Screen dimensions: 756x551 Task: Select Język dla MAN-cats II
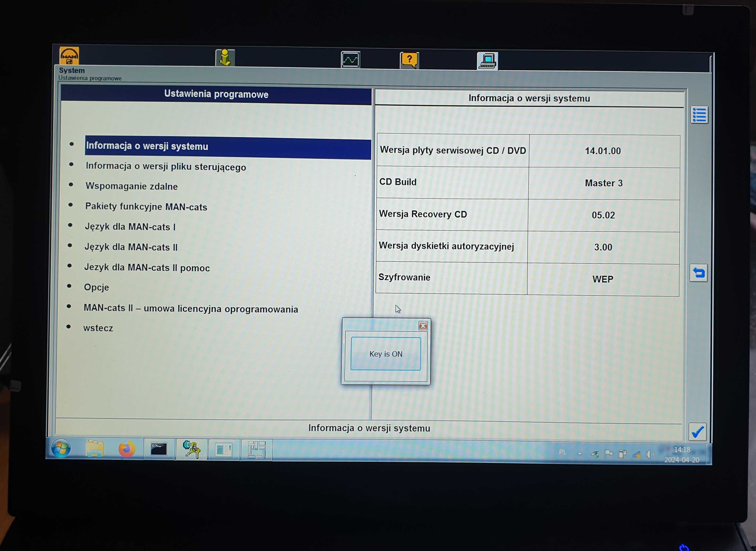point(131,247)
